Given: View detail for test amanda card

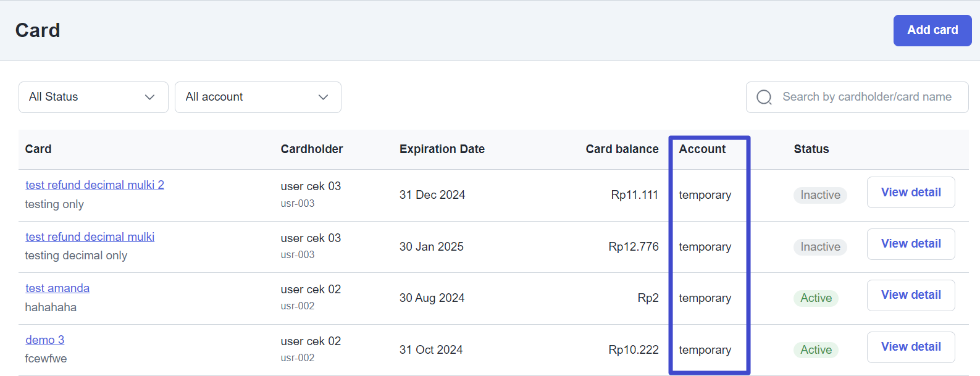Looking at the screenshot, I should pyautogui.click(x=910, y=295).
